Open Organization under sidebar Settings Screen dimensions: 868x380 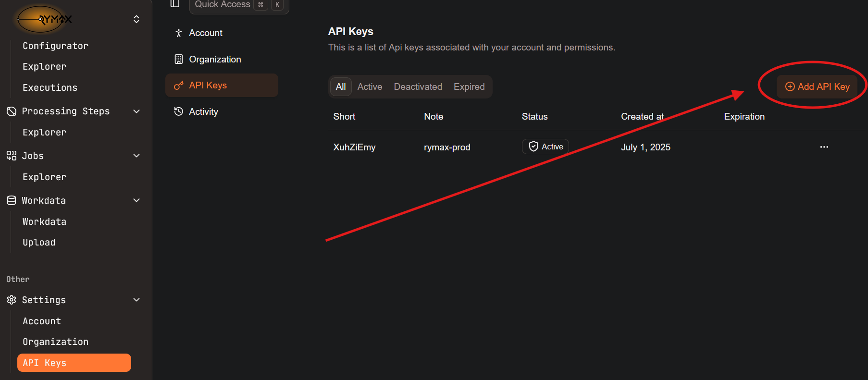point(55,342)
